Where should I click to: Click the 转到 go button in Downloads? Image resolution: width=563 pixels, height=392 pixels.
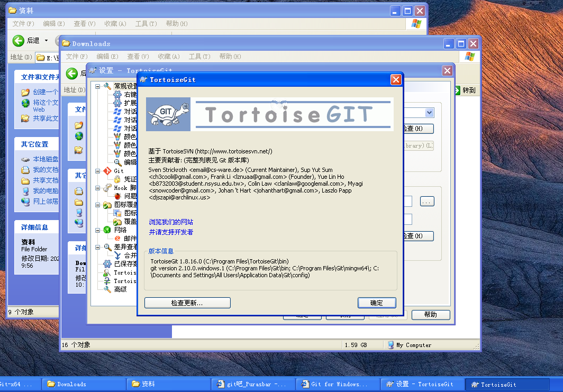pyautogui.click(x=466, y=90)
